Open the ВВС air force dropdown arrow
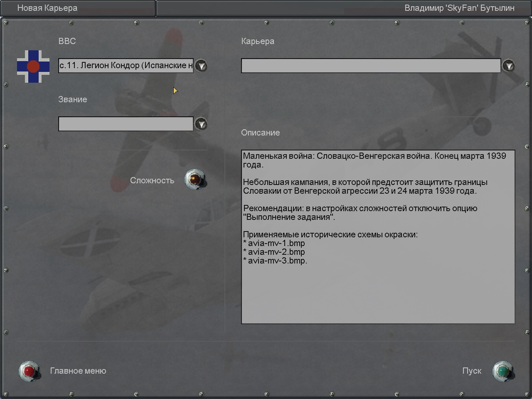 201,66
